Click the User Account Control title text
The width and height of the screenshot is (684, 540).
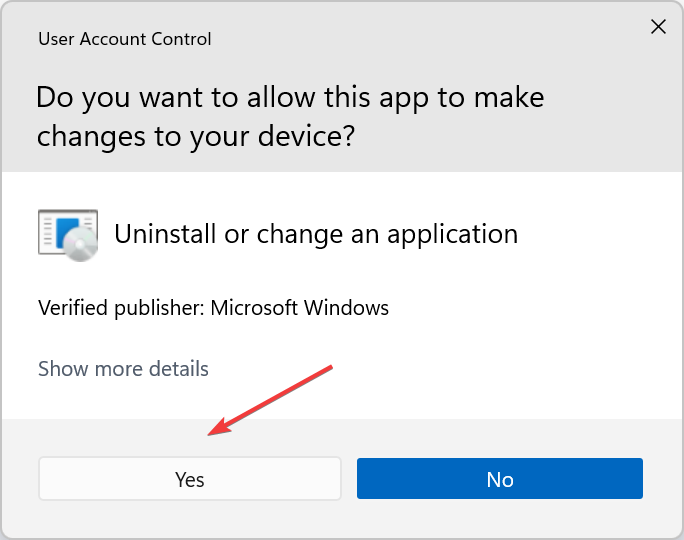(x=124, y=40)
